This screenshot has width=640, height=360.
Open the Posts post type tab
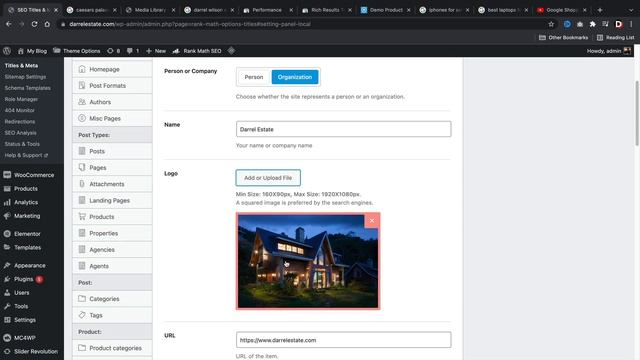(x=112, y=151)
